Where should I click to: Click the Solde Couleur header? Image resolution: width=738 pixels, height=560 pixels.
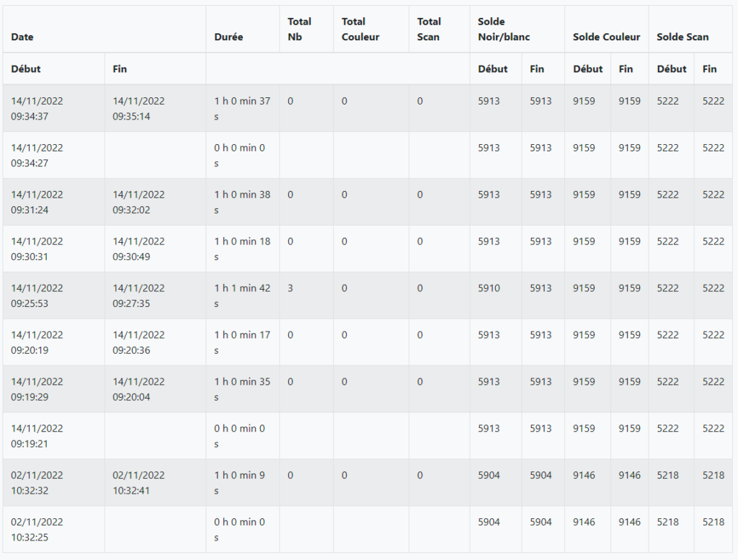pyautogui.click(x=606, y=37)
